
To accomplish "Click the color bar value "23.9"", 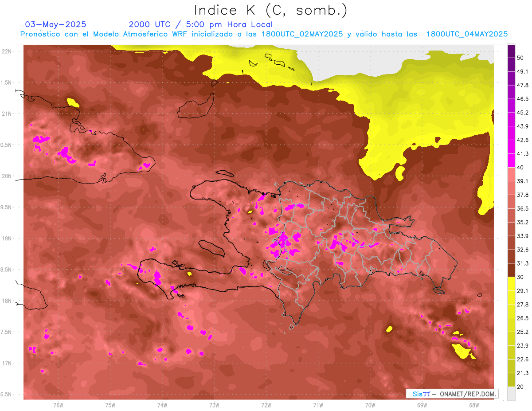I will click(524, 346).
